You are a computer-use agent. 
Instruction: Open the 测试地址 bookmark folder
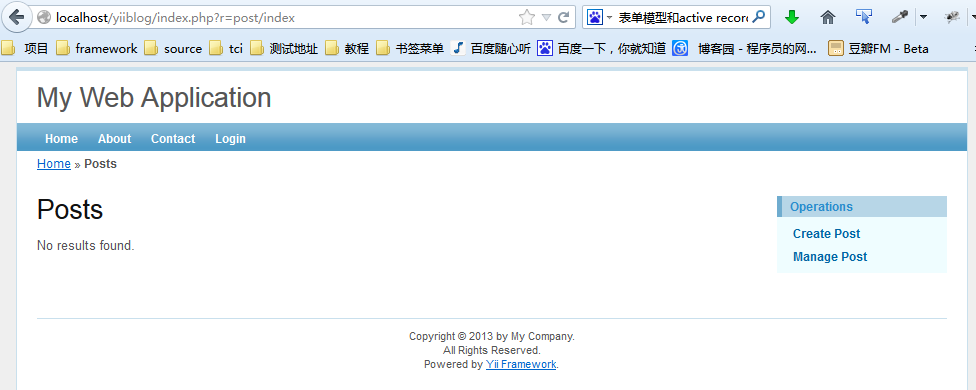click(x=284, y=49)
